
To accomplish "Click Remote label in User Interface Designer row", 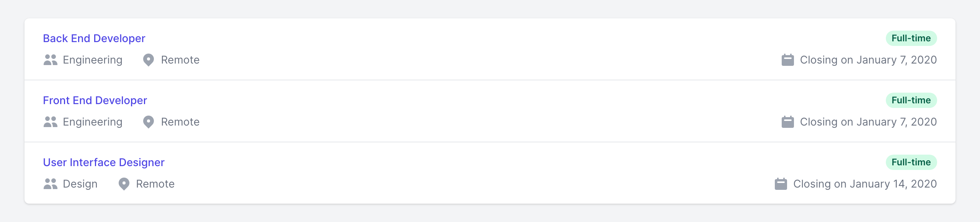I will click(155, 184).
